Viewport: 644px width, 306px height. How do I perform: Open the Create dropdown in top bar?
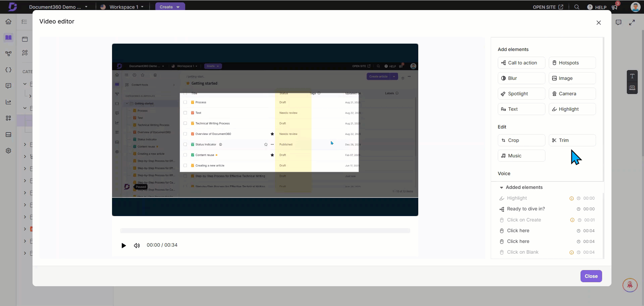pos(170,7)
